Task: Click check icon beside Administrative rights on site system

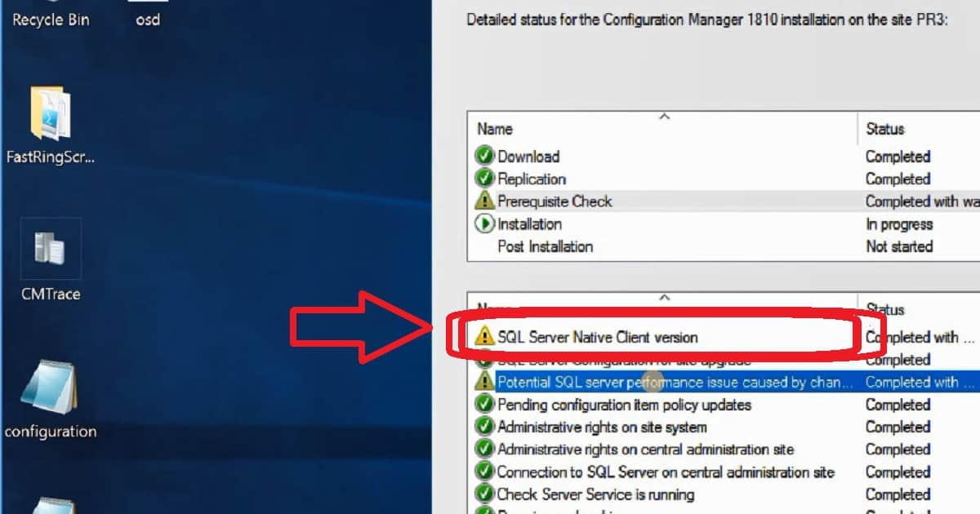Action: (485, 427)
